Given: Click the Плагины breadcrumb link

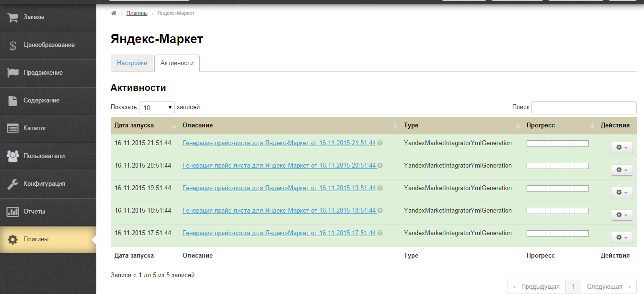Looking at the screenshot, I should (x=137, y=13).
